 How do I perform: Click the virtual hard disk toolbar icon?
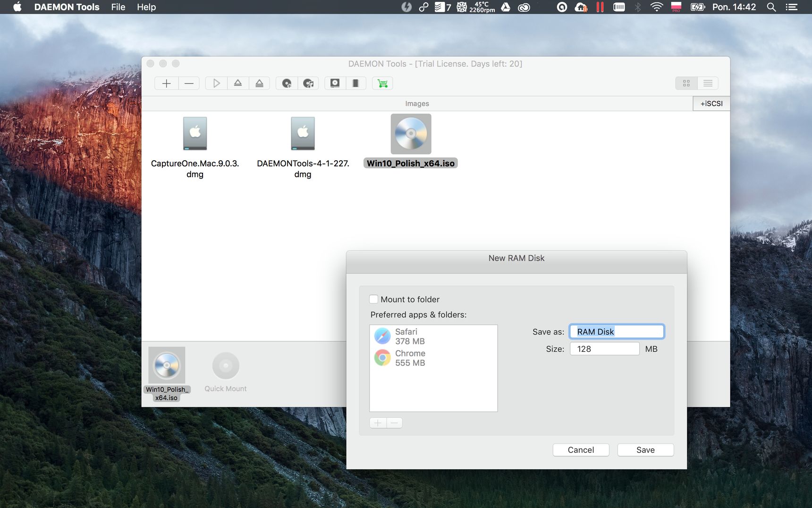click(x=335, y=83)
